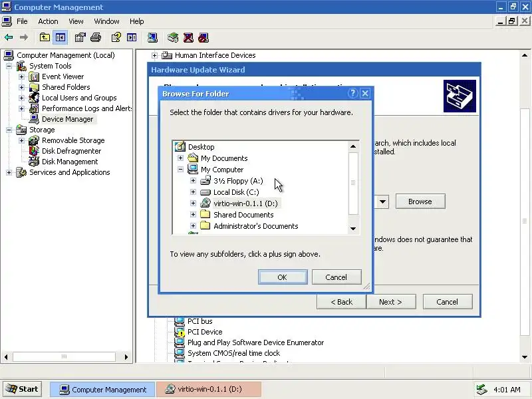This screenshot has width=532, height=399.
Task: Click the wizard's Next button
Action: 391,302
